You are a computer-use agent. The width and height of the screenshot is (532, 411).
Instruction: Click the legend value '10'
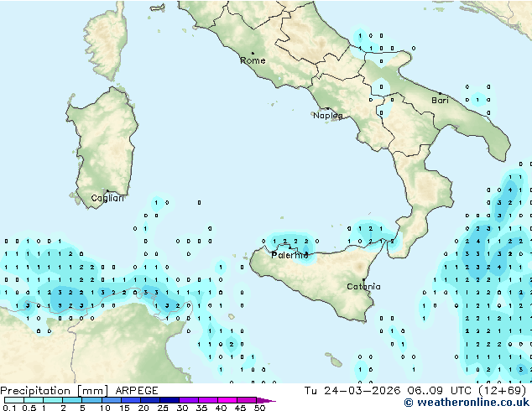coord(105,408)
